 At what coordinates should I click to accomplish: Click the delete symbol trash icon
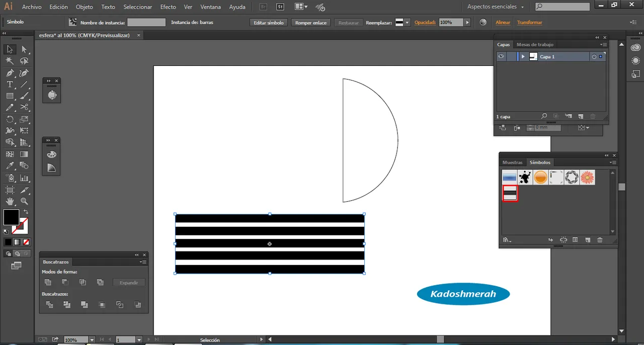[x=600, y=240]
